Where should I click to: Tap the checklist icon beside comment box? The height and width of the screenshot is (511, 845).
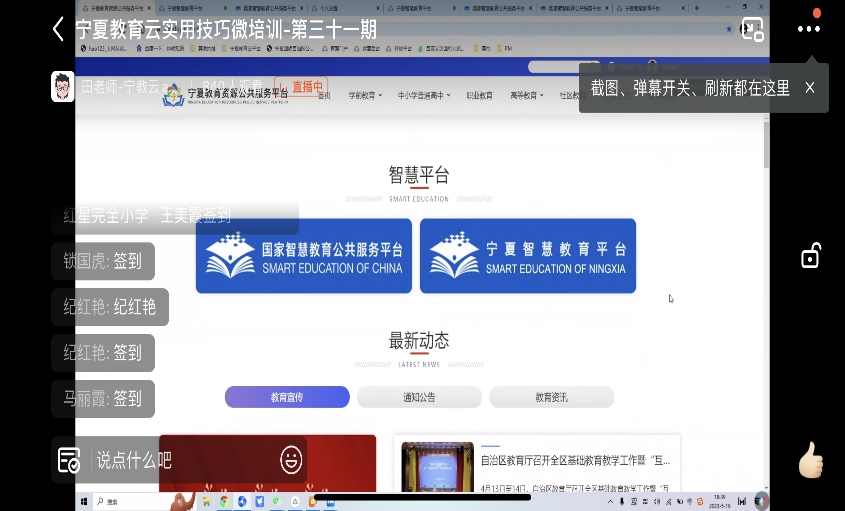coord(69,460)
